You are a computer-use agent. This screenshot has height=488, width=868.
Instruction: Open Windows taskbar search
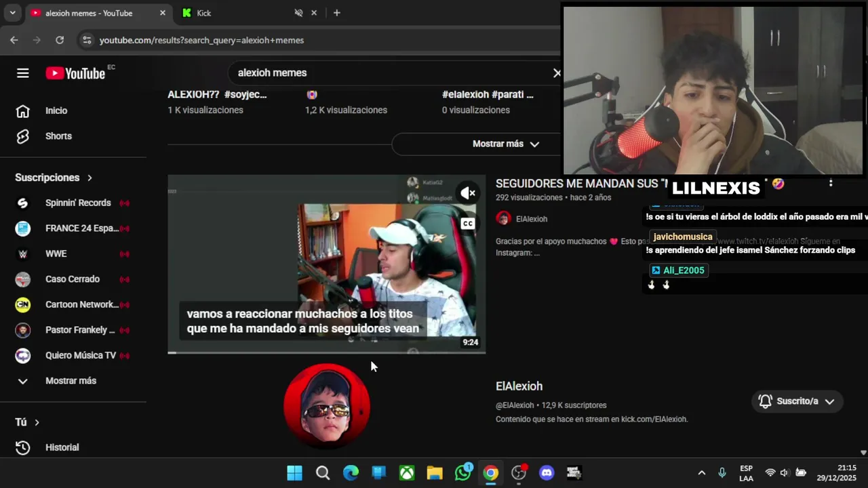[323, 473]
